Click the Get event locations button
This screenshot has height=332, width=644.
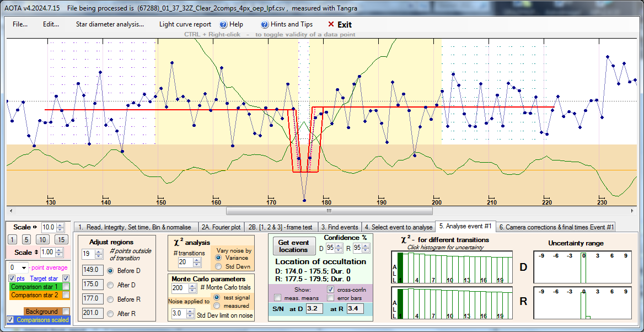293,246
